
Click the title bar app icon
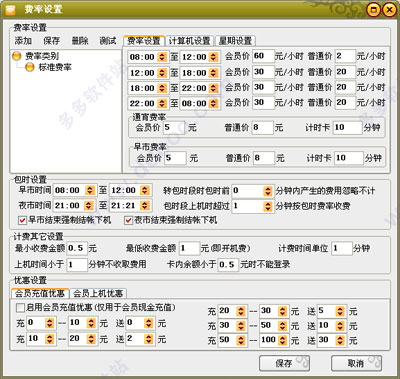coord(10,9)
